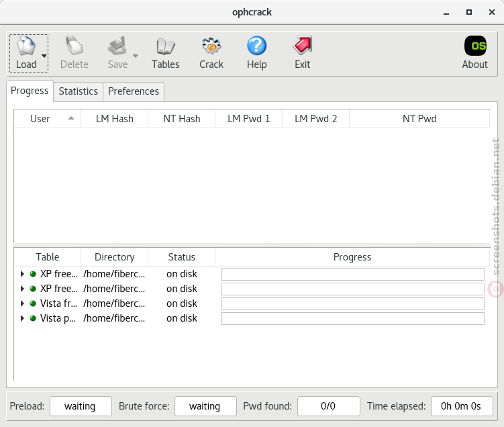504x427 pixels.
Task: Click the LM Pwd 2 column header
Action: tap(315, 119)
